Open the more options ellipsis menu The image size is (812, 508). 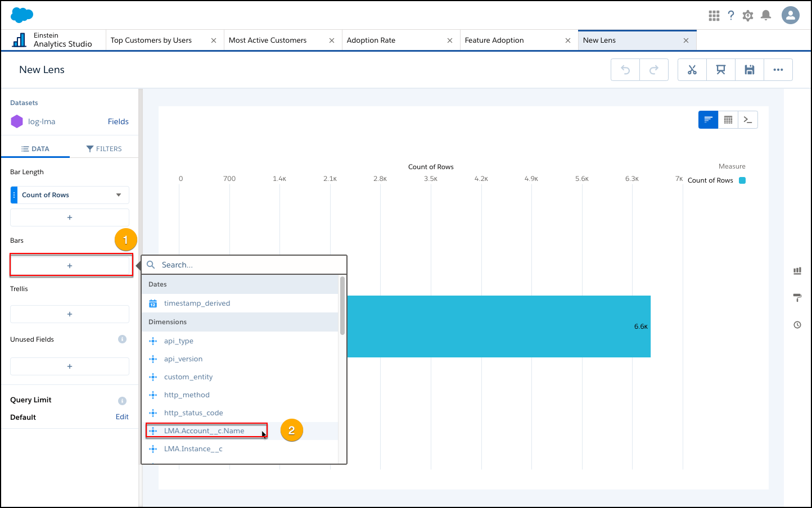[x=778, y=70]
